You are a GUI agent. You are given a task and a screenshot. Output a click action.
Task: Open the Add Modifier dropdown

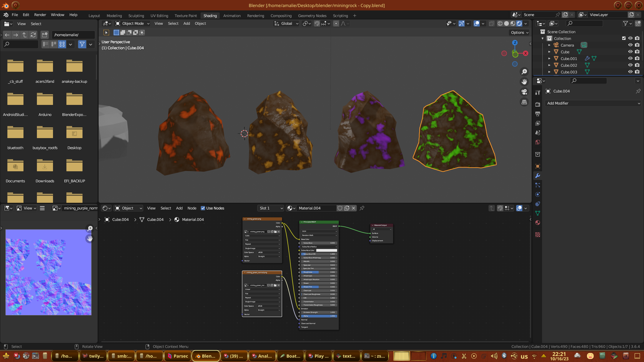pos(593,103)
